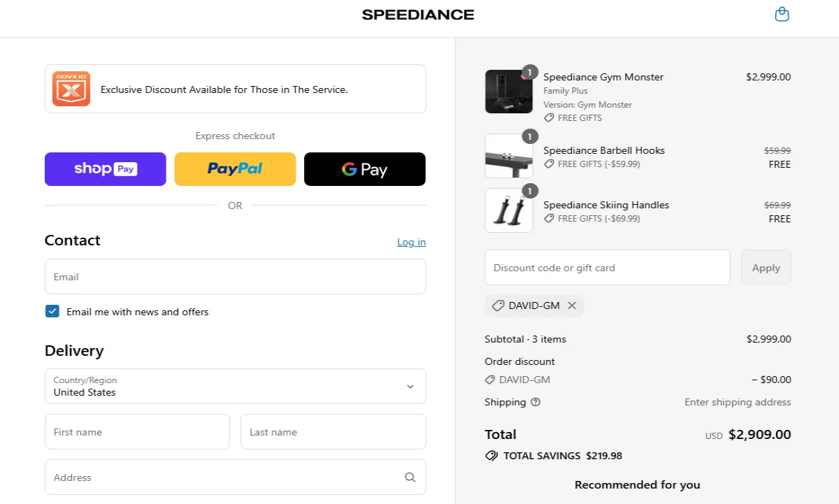Uncheck Email me with news and offers
This screenshot has height=504, width=839.
52,312
